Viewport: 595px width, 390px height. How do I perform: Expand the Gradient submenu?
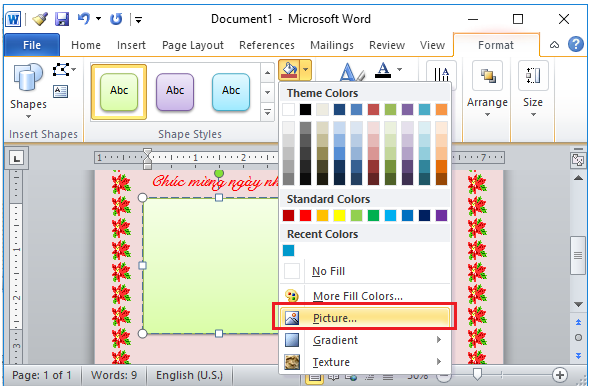(365, 340)
